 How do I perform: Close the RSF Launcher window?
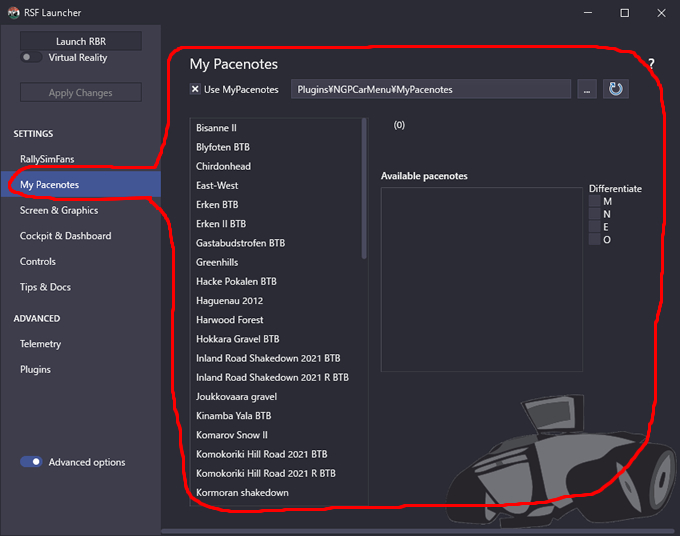tap(661, 13)
